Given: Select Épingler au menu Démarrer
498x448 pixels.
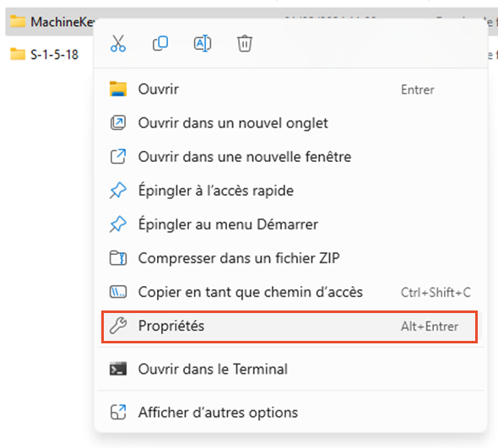Looking at the screenshot, I should point(290,224).
